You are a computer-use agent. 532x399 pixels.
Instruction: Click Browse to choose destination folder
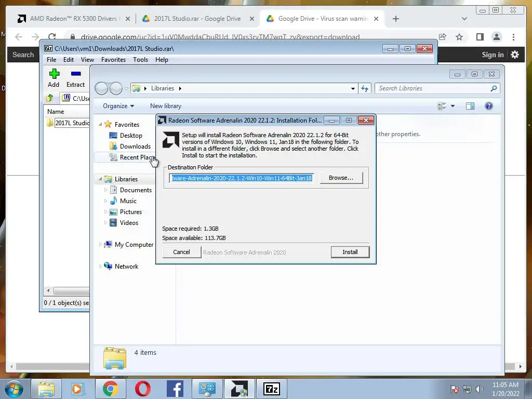(341, 178)
